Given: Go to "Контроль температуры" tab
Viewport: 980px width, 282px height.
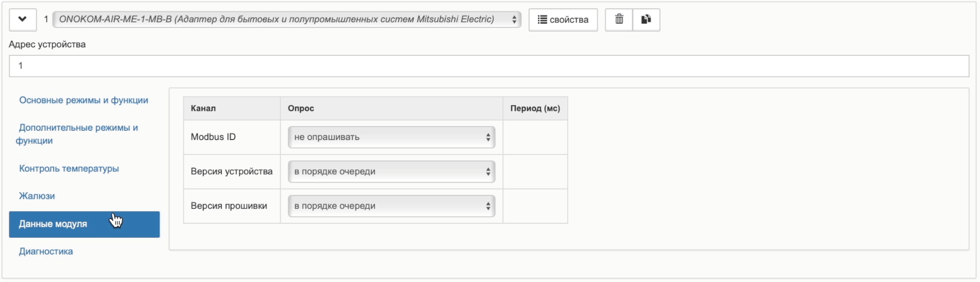Looking at the screenshot, I should pyautogui.click(x=69, y=168).
